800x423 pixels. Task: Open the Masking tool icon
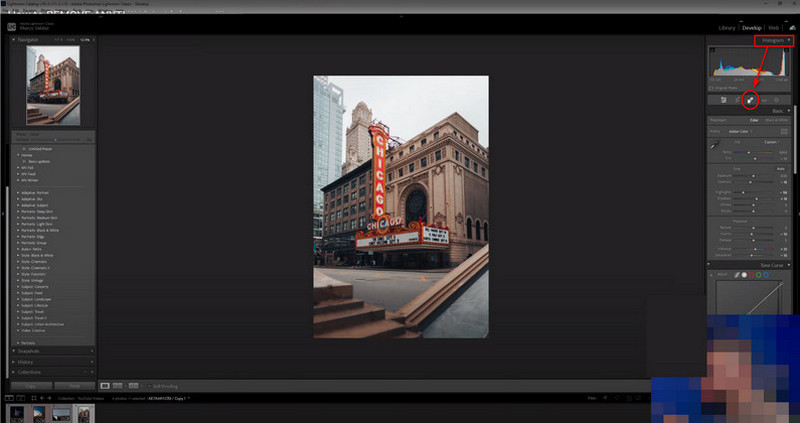(777, 100)
